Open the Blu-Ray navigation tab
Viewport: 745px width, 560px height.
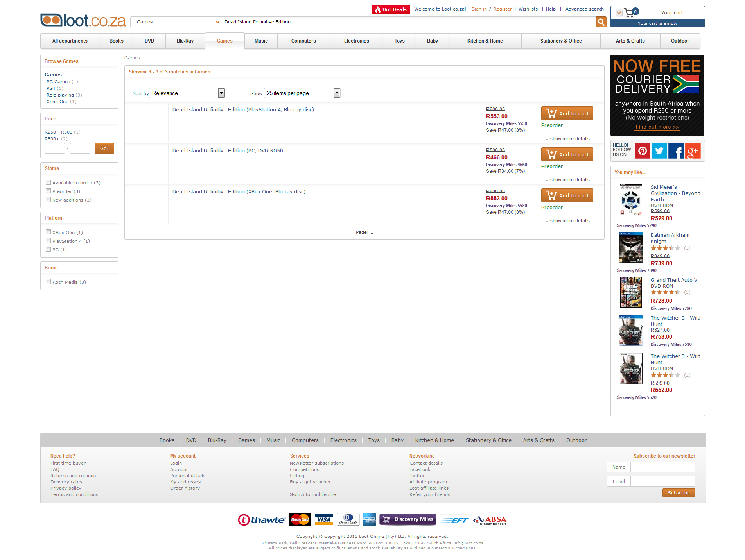point(185,41)
